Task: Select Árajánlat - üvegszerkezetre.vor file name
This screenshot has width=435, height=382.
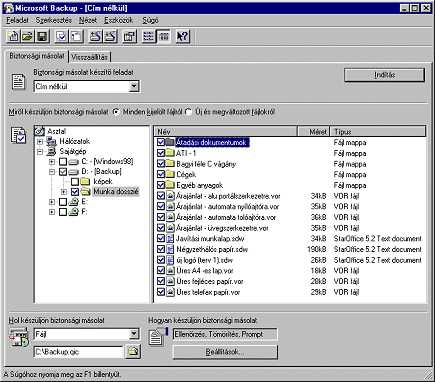Action: pos(222,228)
